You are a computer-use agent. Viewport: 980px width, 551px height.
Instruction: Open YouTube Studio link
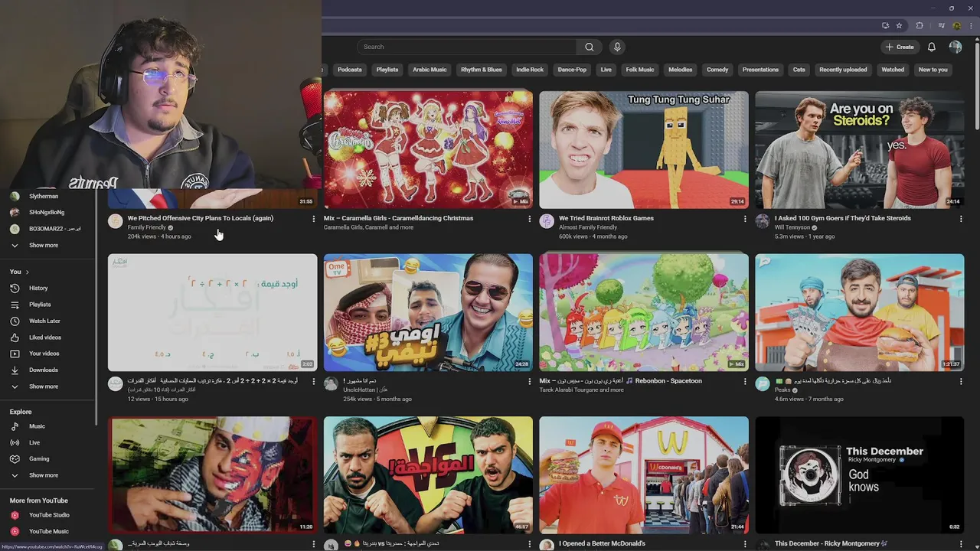(48, 515)
